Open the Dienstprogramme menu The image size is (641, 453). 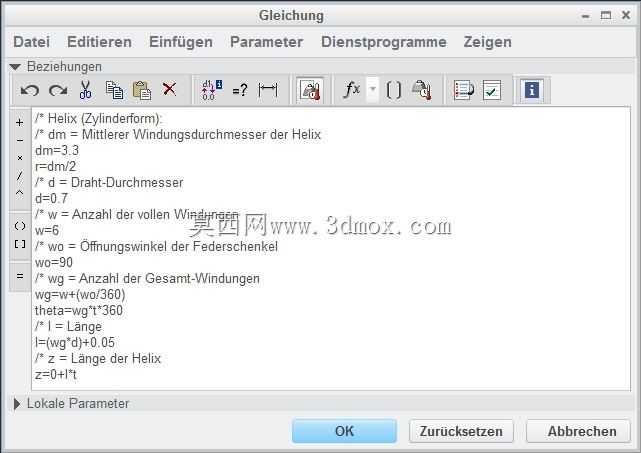click(383, 42)
